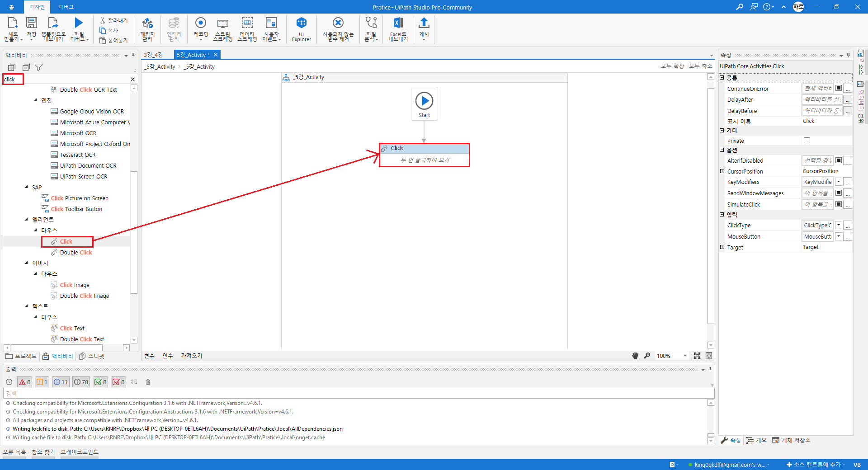Toggle warning filter showing 1 in output
The image size is (868, 470).
(x=42, y=382)
